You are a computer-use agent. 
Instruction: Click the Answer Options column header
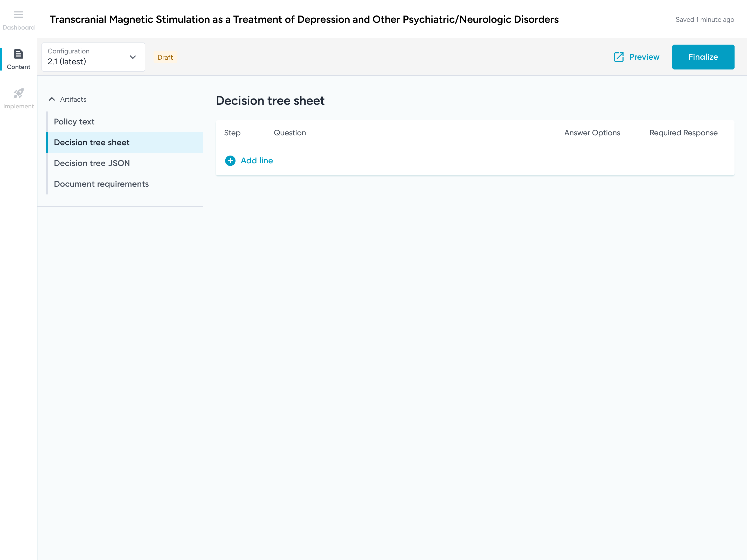coord(592,133)
